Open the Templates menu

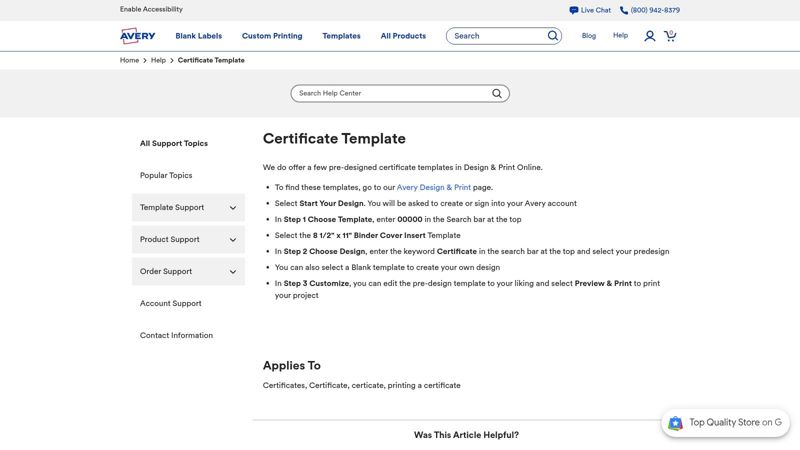341,36
